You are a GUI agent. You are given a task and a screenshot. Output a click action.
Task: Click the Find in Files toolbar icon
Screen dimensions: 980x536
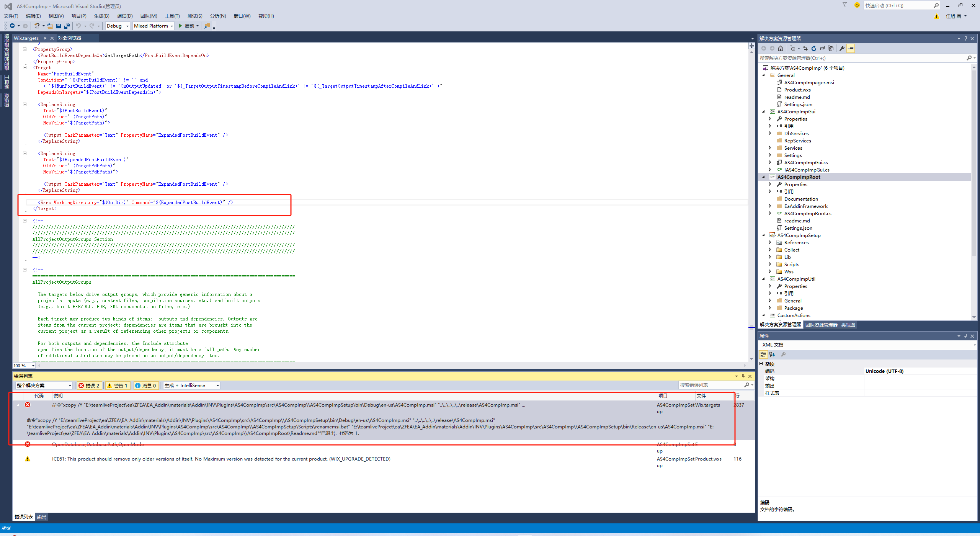point(207,26)
